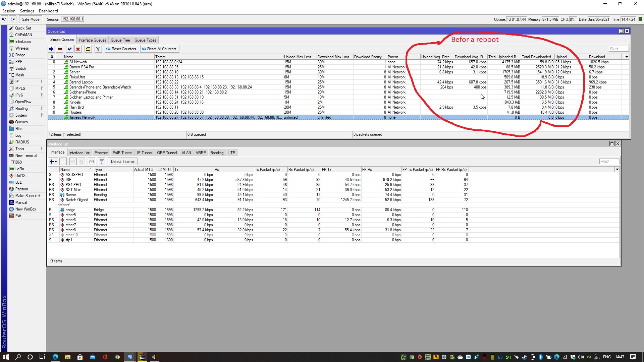
Task: Toggle Safe Mode
Action: coord(30,19)
